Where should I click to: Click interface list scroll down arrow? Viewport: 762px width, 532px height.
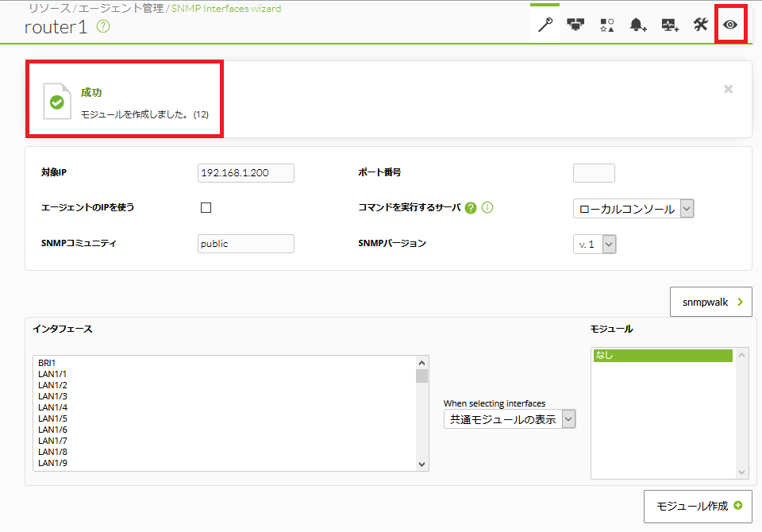coord(421,465)
